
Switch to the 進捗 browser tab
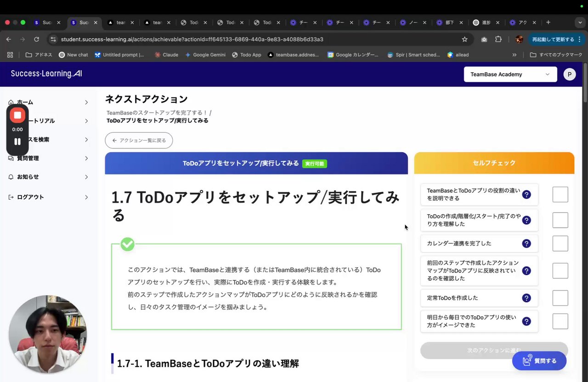486,22
